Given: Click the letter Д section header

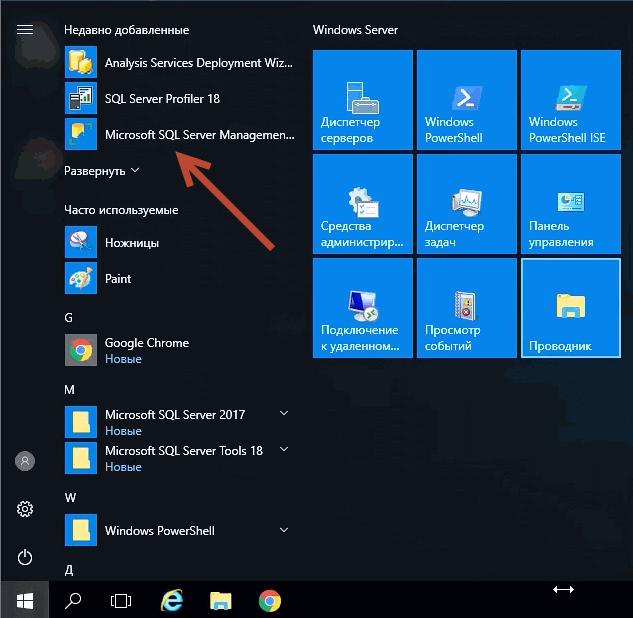Looking at the screenshot, I should pos(69,570).
